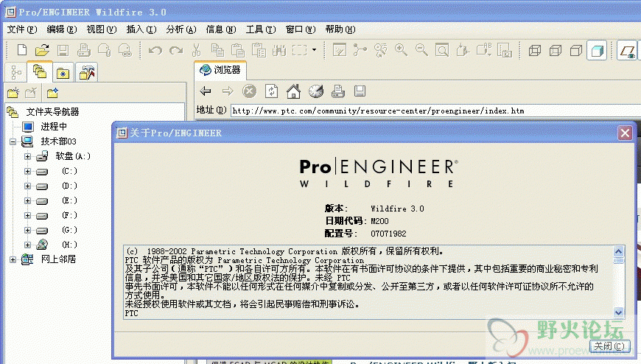Click the Undo arrow icon

click(155, 50)
